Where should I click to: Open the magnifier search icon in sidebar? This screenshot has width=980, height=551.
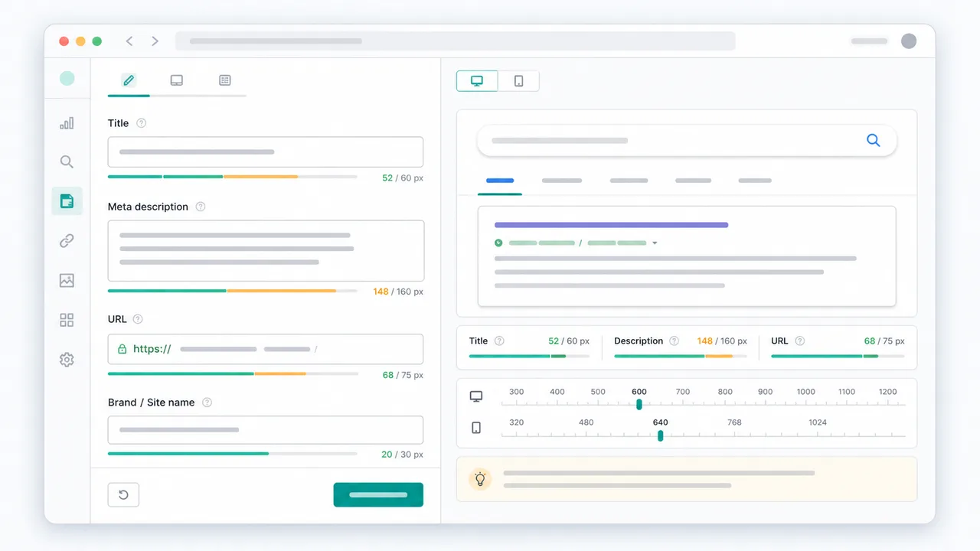67,161
